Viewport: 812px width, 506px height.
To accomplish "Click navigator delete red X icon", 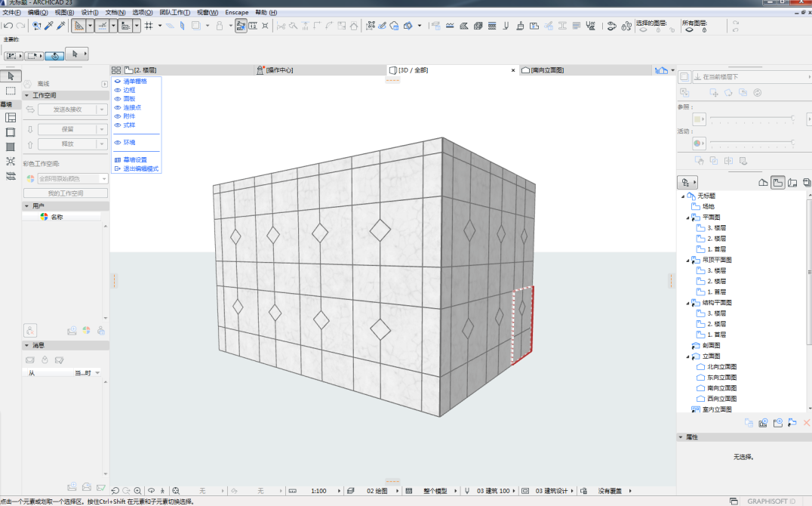I will (806, 423).
